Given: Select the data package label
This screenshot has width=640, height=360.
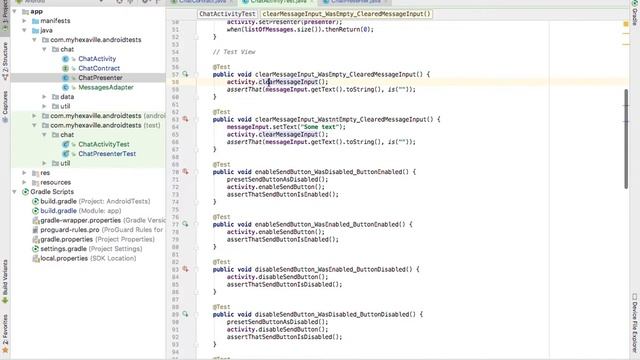Looking at the screenshot, I should click(x=67, y=97).
